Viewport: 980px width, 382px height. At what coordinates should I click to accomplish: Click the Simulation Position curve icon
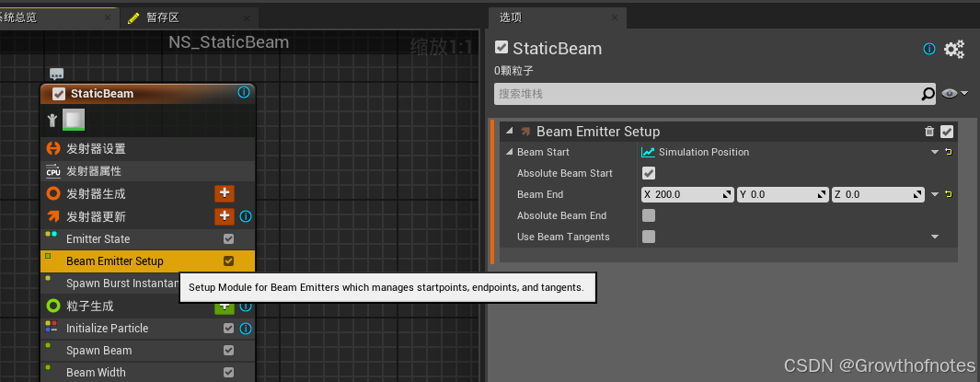648,152
